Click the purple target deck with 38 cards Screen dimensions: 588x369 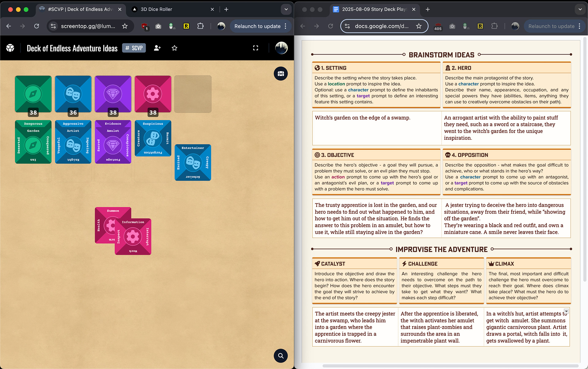tap(113, 94)
